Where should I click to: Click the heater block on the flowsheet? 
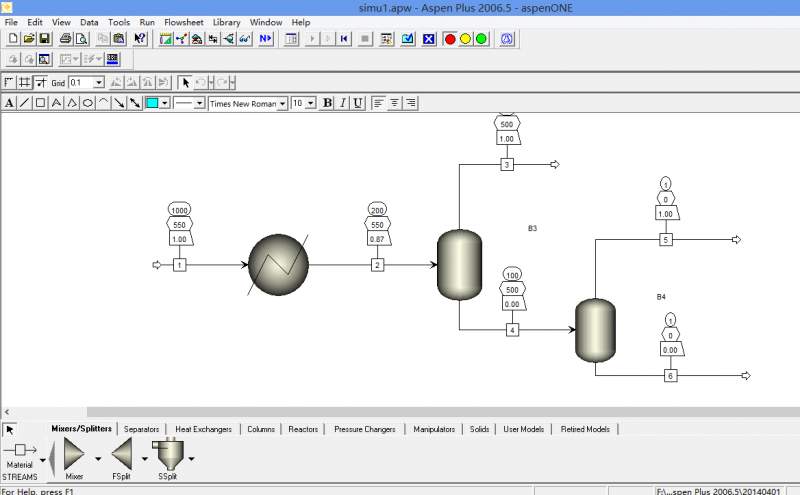(x=278, y=264)
